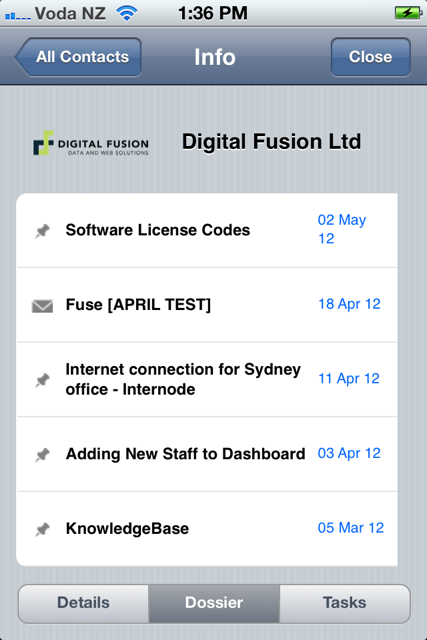Screen dimensions: 427x640
Task: Tap the 05 Mar 12 date link
Action: coord(351,528)
